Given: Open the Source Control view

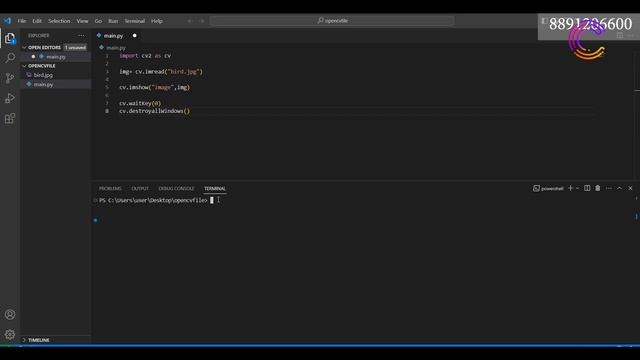Looking at the screenshot, I should pos(10,78).
